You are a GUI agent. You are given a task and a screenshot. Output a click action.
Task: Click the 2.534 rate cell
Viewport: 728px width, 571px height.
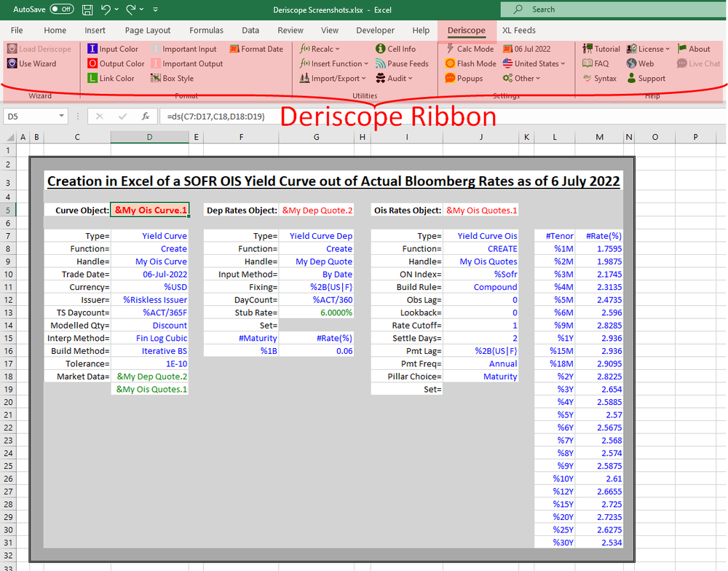coord(599,542)
